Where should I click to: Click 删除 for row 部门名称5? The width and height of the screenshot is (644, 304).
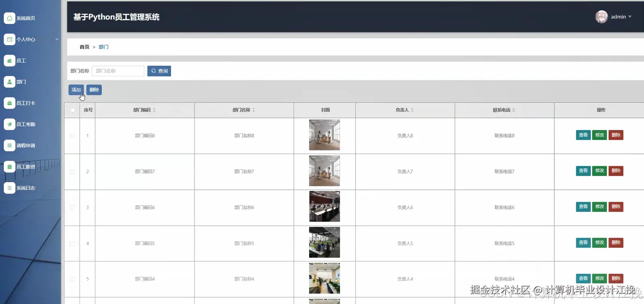[x=616, y=242]
